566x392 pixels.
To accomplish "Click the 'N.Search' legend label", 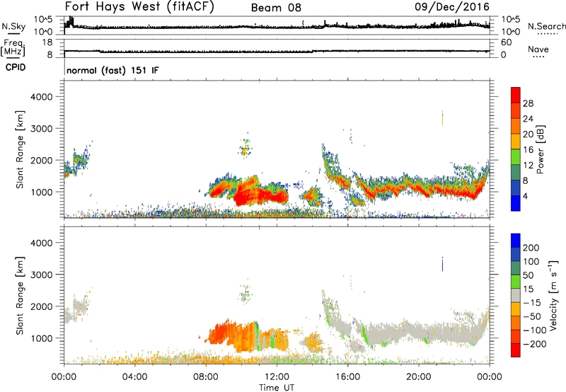I will point(547,26).
